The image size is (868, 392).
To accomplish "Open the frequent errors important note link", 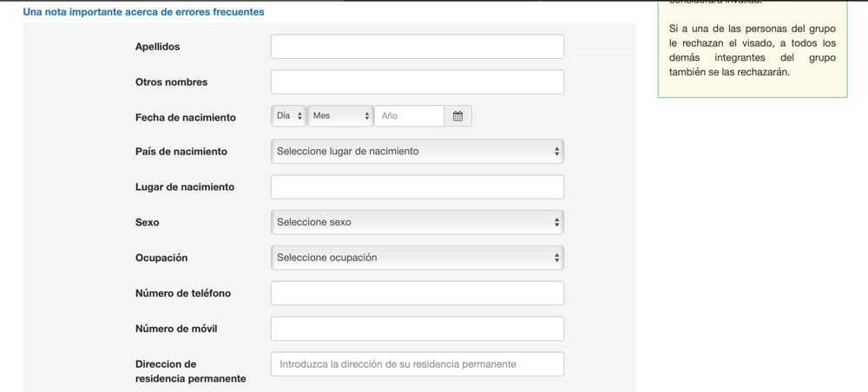I will [144, 12].
